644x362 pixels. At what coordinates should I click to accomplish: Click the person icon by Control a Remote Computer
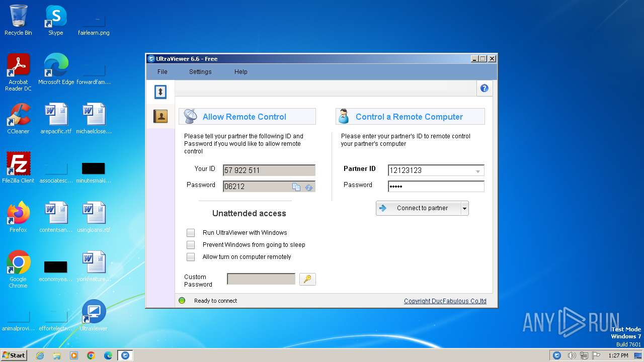[x=344, y=116]
